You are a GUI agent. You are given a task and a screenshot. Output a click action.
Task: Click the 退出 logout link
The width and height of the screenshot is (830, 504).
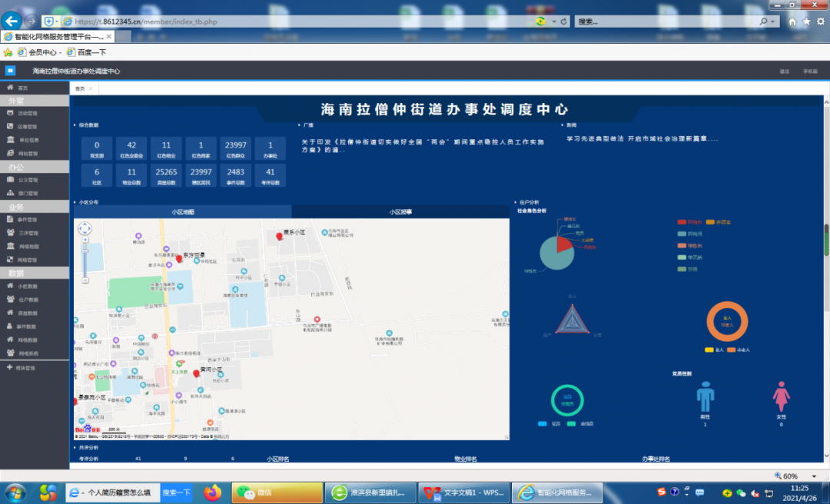pyautogui.click(x=785, y=71)
